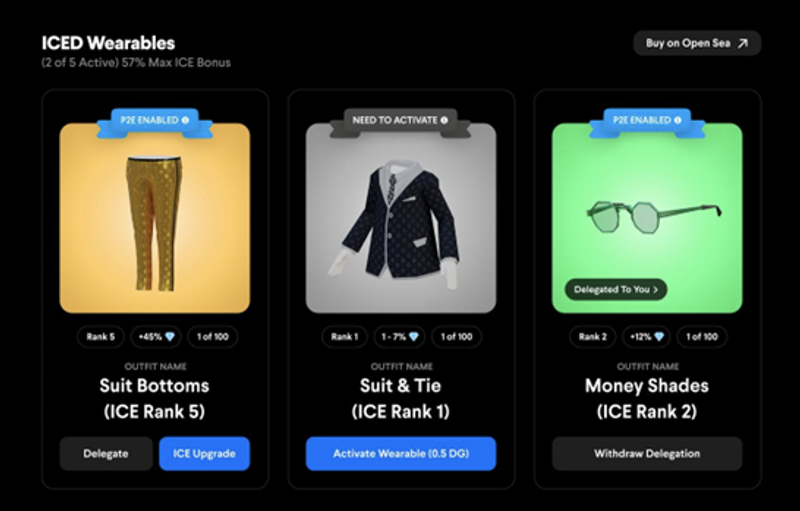
Task: Click the Rank 5 pill on Suit Bottoms
Action: (101, 337)
